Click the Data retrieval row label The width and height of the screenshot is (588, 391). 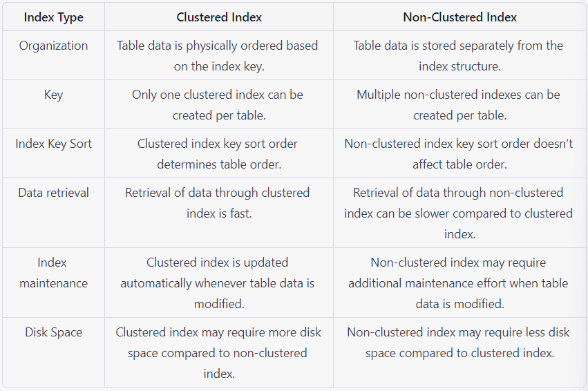[54, 193]
